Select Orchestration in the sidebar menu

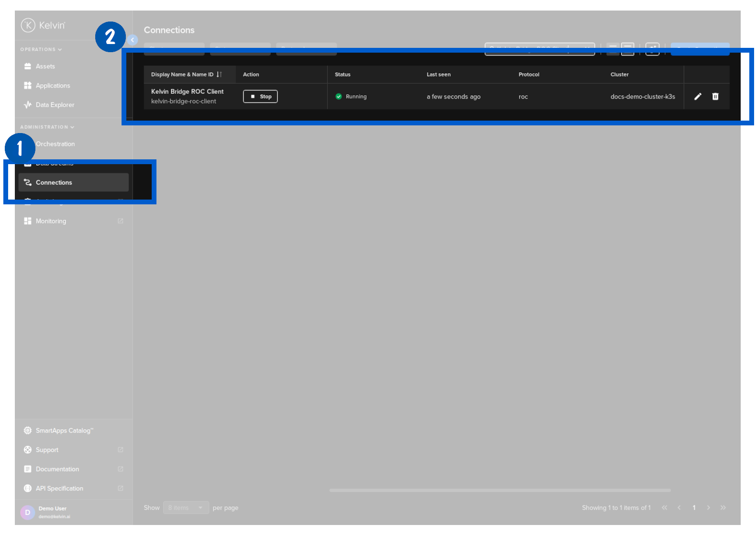point(55,144)
